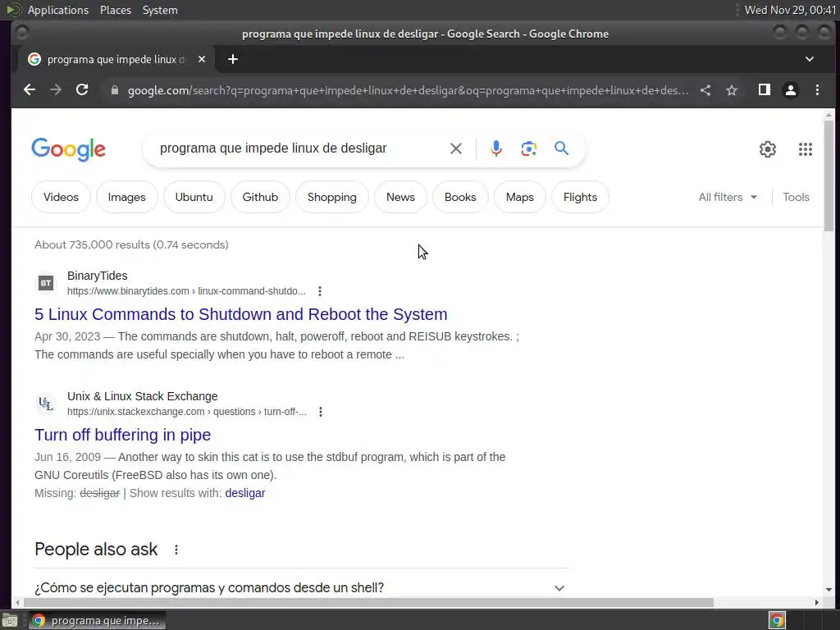
Task: Select the News filter chip
Action: pyautogui.click(x=400, y=197)
